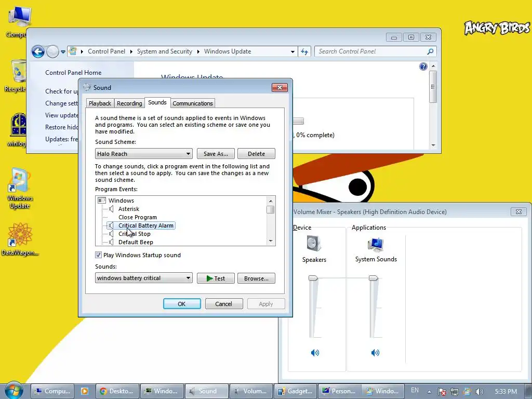Click the 5:33 PM clock
Screen dimensions: 532x399
506,392
